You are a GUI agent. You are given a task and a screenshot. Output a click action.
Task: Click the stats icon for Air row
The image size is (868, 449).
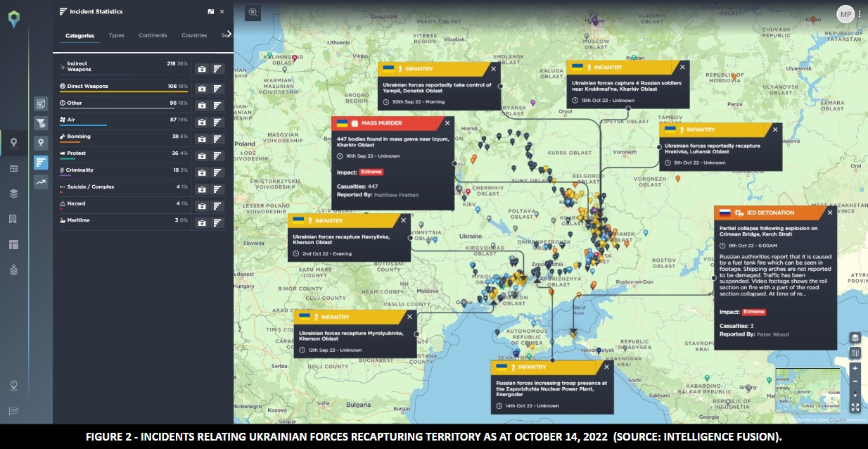[x=217, y=122]
